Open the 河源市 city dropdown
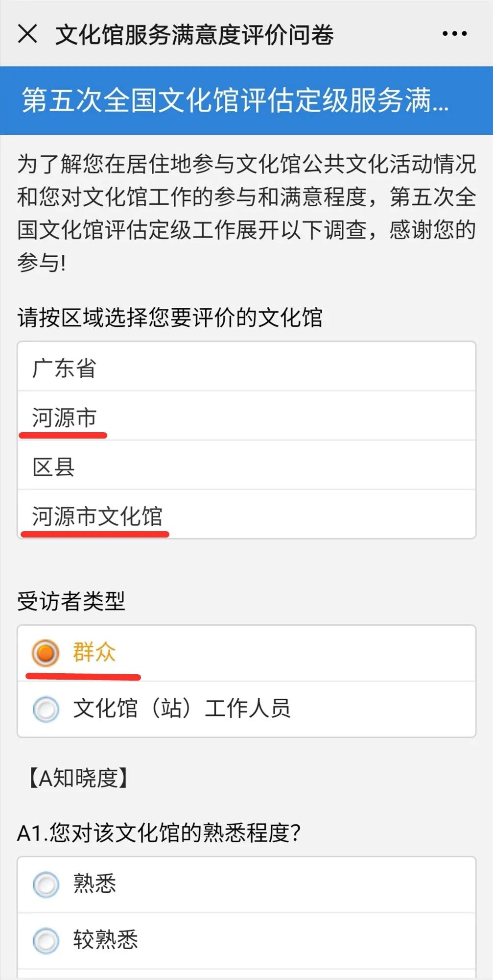The width and height of the screenshot is (493, 980). point(246,417)
